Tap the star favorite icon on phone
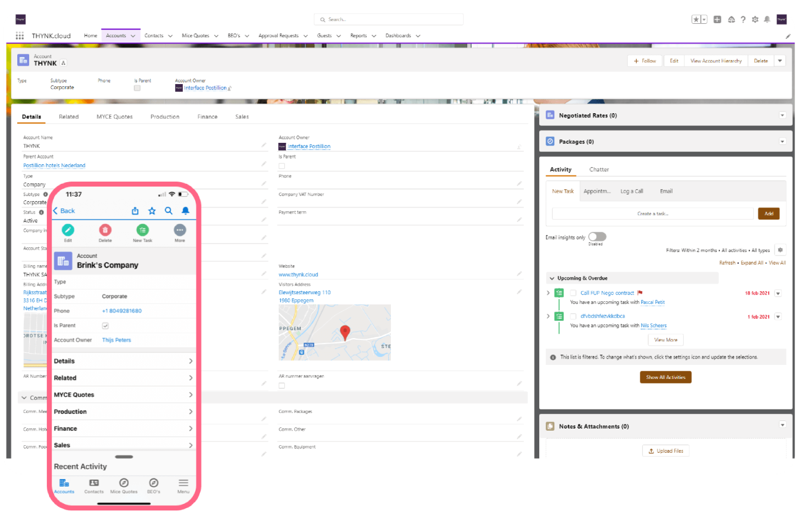The height and width of the screenshot is (532, 798). pos(152,211)
